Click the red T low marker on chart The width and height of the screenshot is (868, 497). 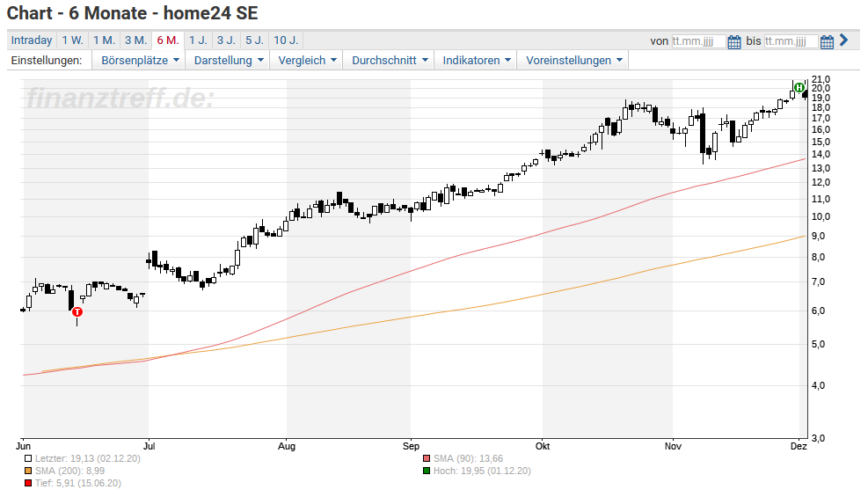pyautogui.click(x=77, y=311)
